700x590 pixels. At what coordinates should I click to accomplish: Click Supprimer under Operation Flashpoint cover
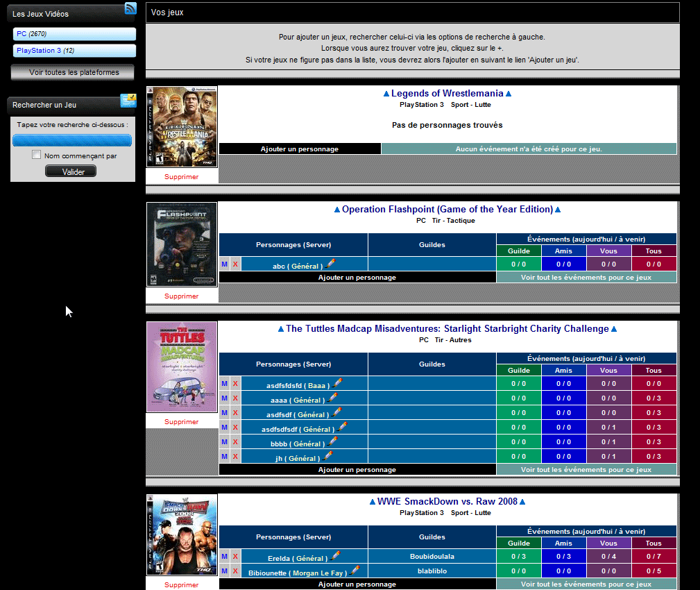pyautogui.click(x=181, y=296)
